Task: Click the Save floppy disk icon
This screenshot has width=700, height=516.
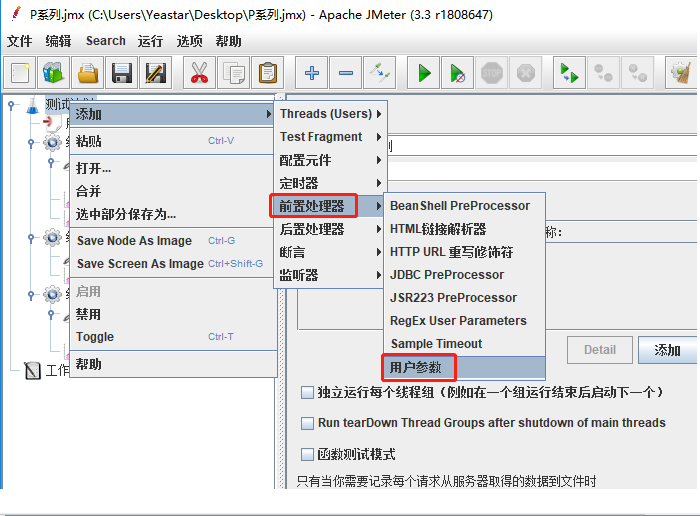Action: click(121, 73)
